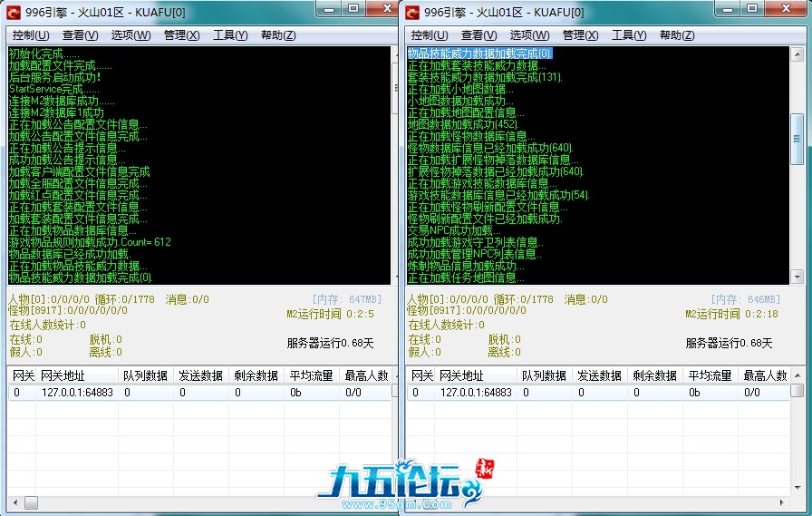Maximize the left 996引擎 window
Image resolution: width=812 pixels, height=516 pixels.
point(353,9)
